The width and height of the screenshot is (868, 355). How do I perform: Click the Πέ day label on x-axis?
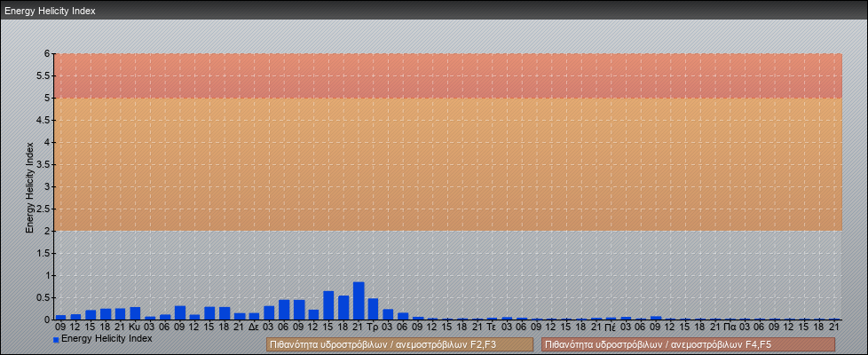[x=611, y=327]
